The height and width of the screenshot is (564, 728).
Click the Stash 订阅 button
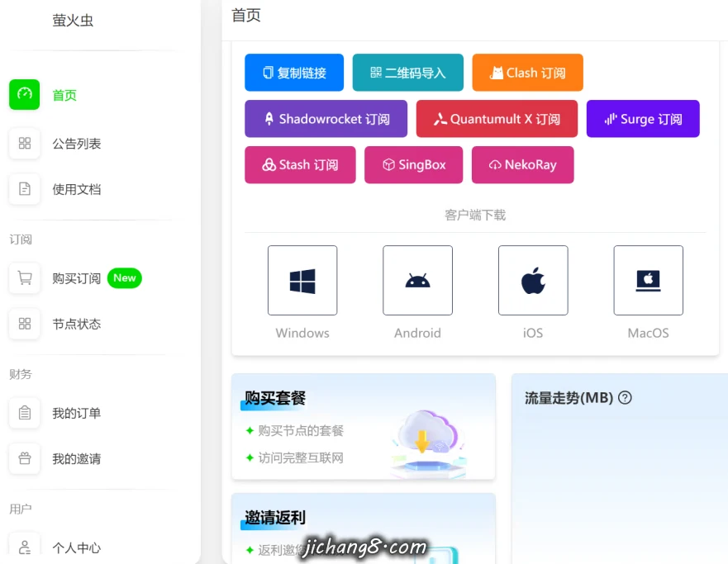[301, 164]
